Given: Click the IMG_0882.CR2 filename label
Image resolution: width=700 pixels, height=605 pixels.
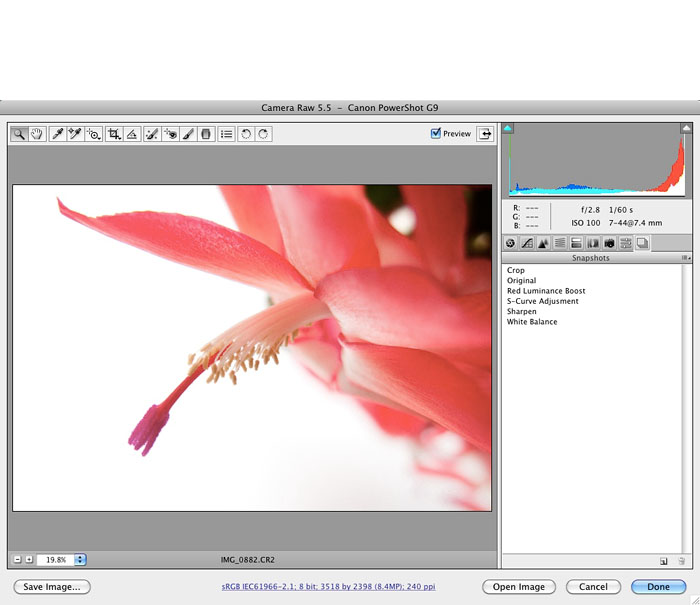Looking at the screenshot, I should 247,559.
